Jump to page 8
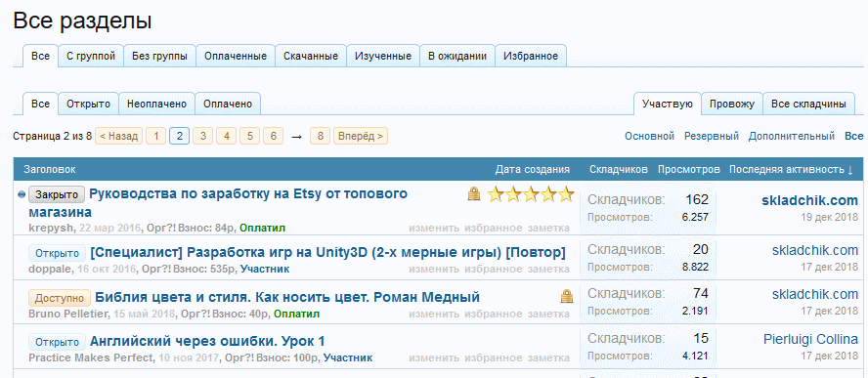 (320, 136)
